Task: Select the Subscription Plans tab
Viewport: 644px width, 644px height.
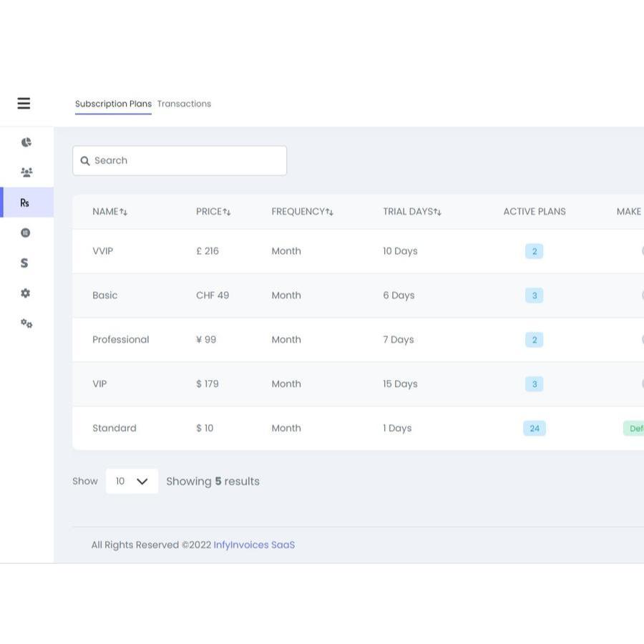Action: click(113, 104)
